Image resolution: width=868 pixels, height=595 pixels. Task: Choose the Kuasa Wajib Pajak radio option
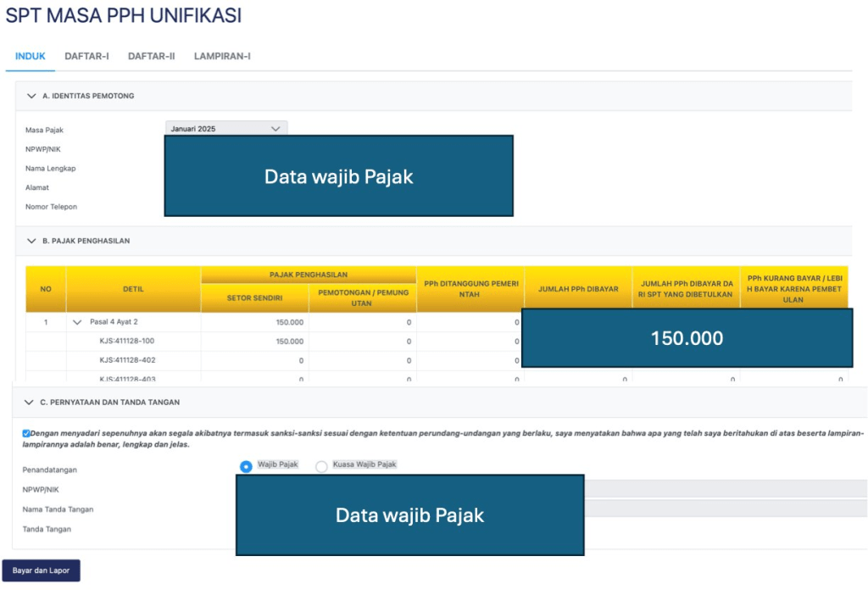point(321,466)
